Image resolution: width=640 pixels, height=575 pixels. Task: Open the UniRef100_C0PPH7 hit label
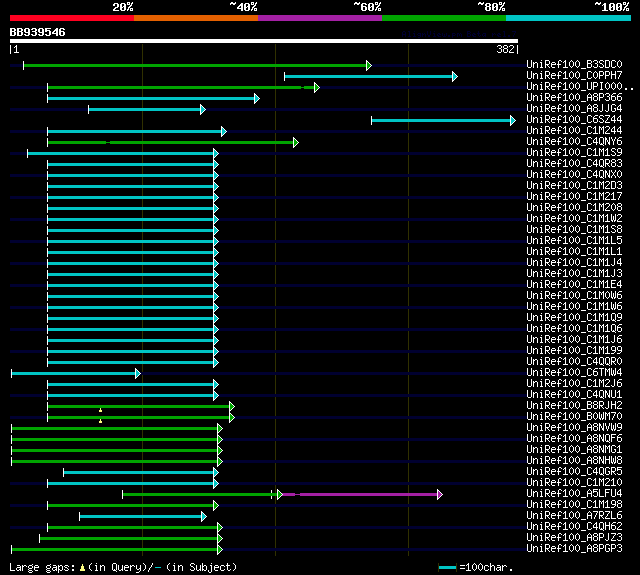(574, 75)
